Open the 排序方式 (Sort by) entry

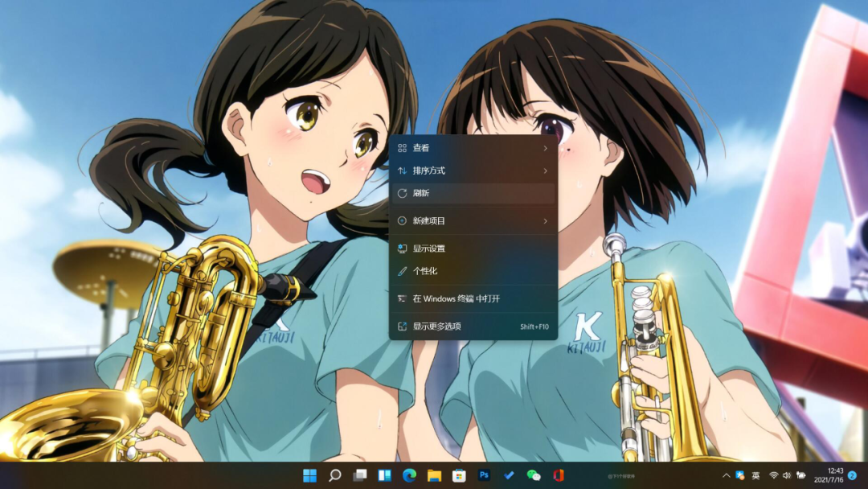(473, 171)
